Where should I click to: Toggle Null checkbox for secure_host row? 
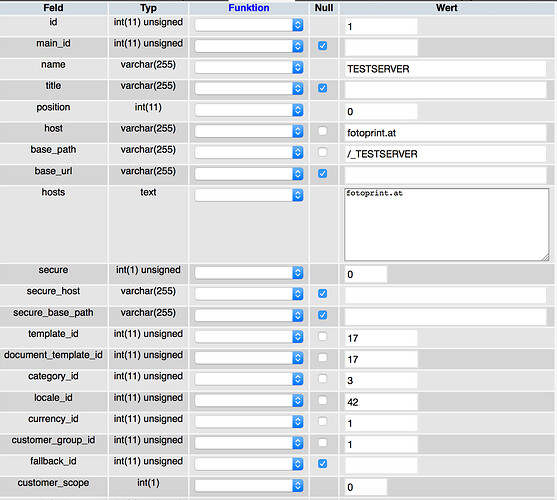[x=323, y=294]
